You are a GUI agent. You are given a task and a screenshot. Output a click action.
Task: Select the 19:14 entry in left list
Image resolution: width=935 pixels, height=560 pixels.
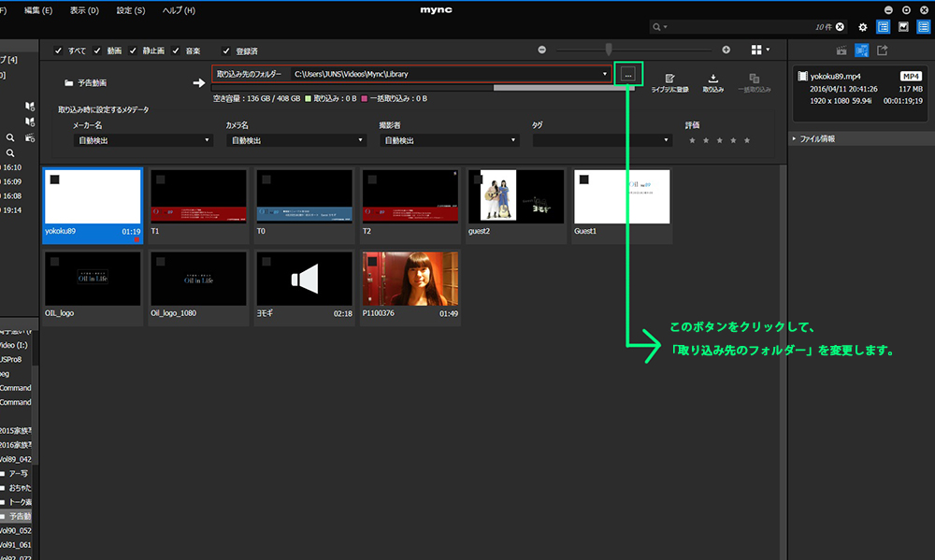click(11, 210)
